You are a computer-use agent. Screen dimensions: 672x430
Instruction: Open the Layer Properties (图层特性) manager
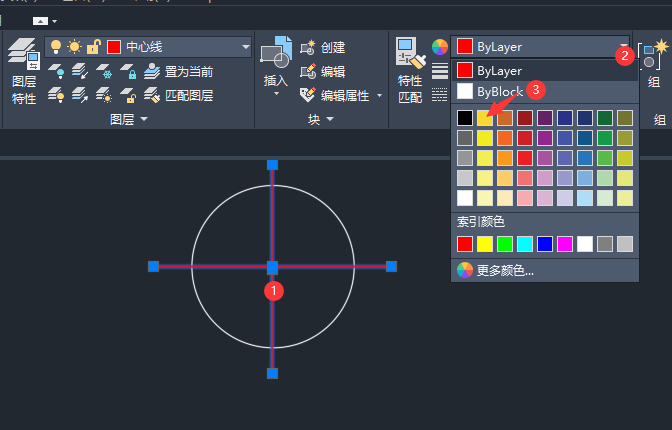pyautogui.click(x=24, y=71)
